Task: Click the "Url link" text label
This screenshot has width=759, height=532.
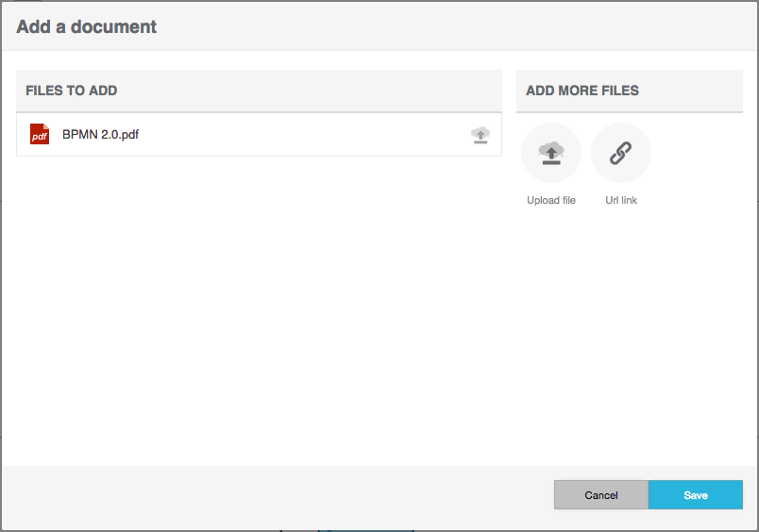Action: coord(621,200)
